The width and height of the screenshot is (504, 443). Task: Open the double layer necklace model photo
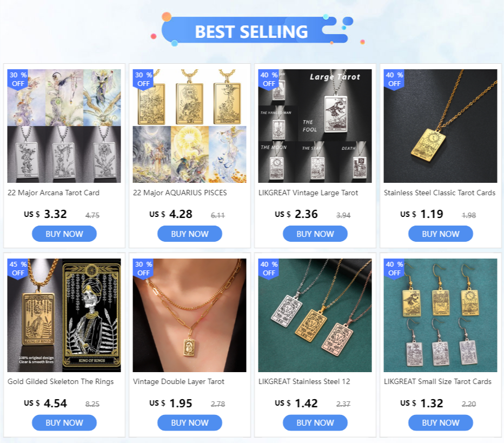(x=190, y=315)
